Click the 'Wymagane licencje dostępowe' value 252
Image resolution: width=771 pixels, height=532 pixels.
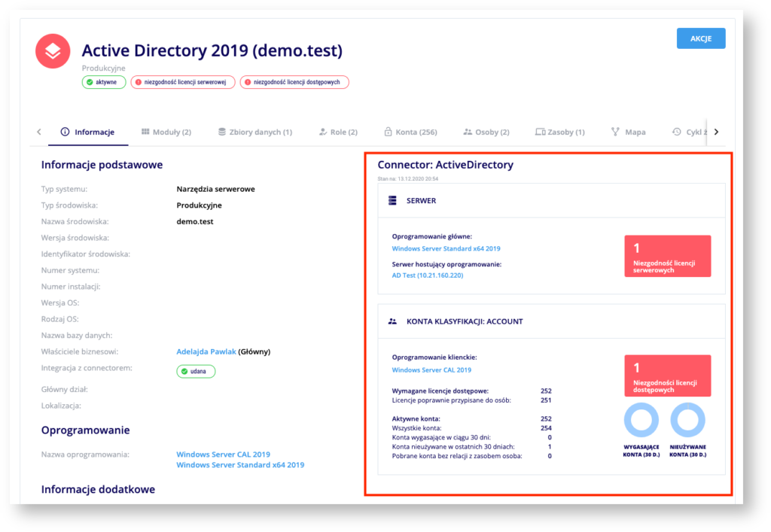point(546,391)
